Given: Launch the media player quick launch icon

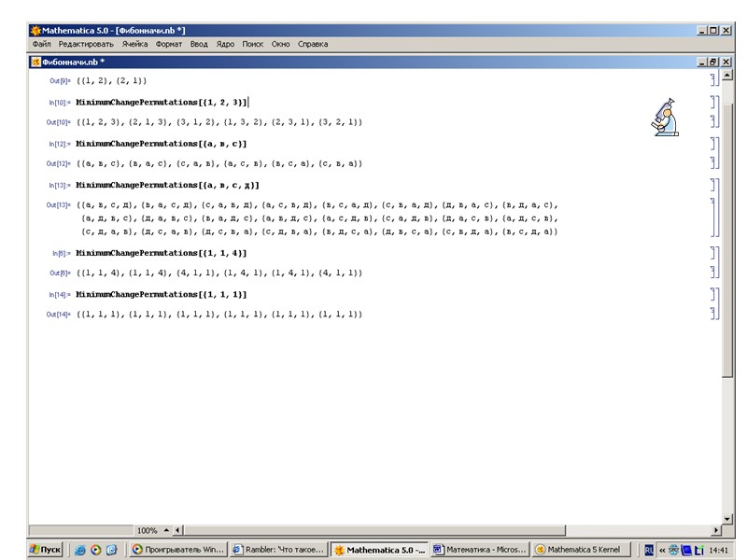Looking at the screenshot, I should 96,550.
